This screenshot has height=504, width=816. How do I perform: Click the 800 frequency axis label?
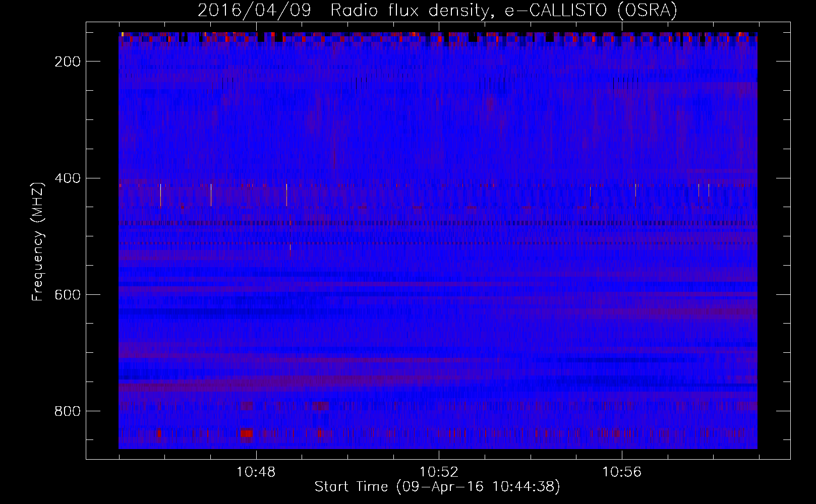pos(68,411)
